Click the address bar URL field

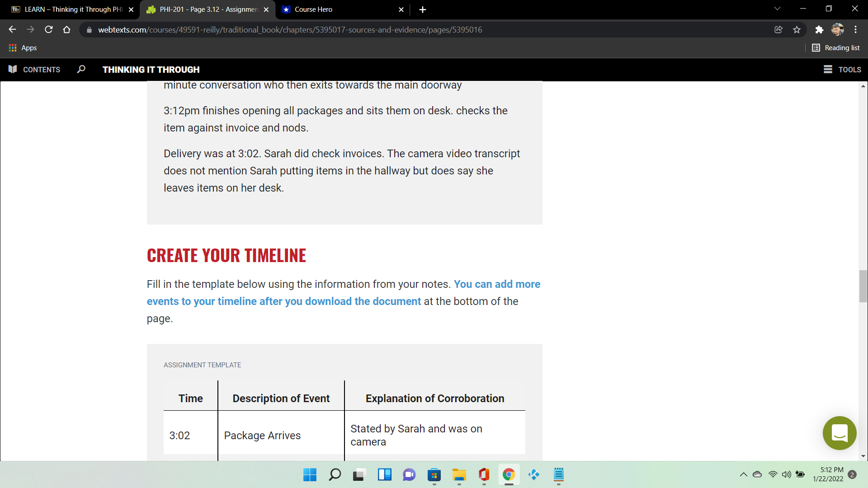point(289,30)
